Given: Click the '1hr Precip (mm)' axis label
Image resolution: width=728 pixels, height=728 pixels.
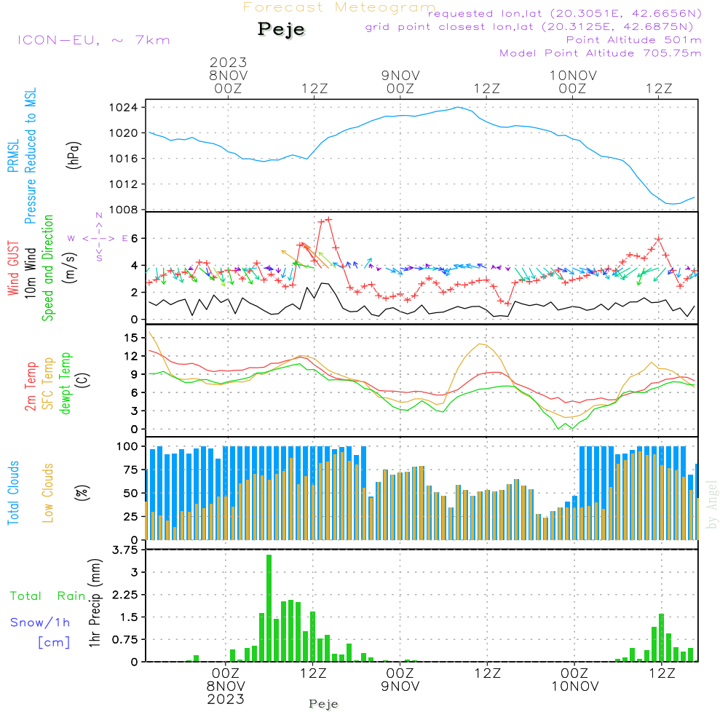Looking at the screenshot, I should [95, 603].
